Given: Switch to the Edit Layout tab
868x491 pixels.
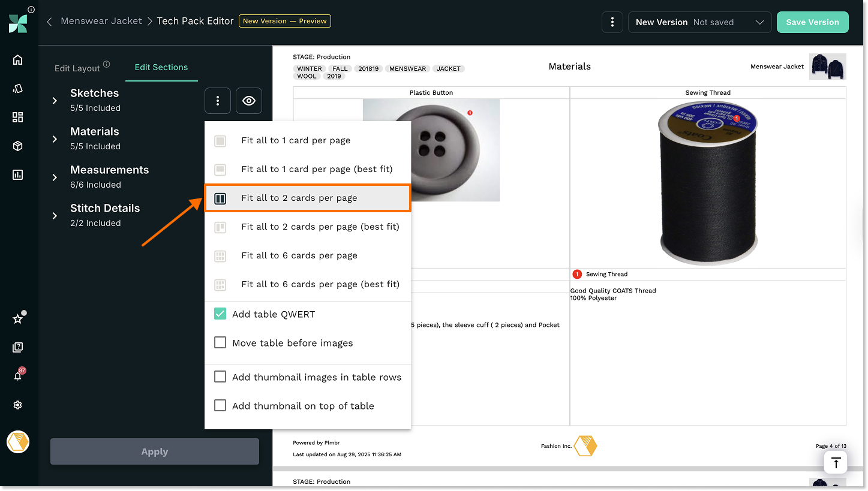Looking at the screenshot, I should [77, 68].
